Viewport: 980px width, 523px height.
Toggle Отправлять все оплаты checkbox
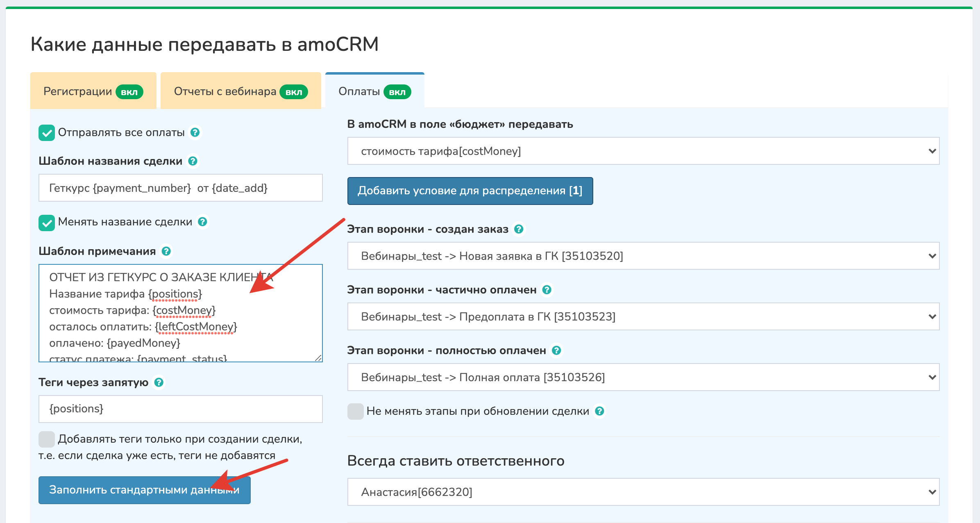(47, 133)
